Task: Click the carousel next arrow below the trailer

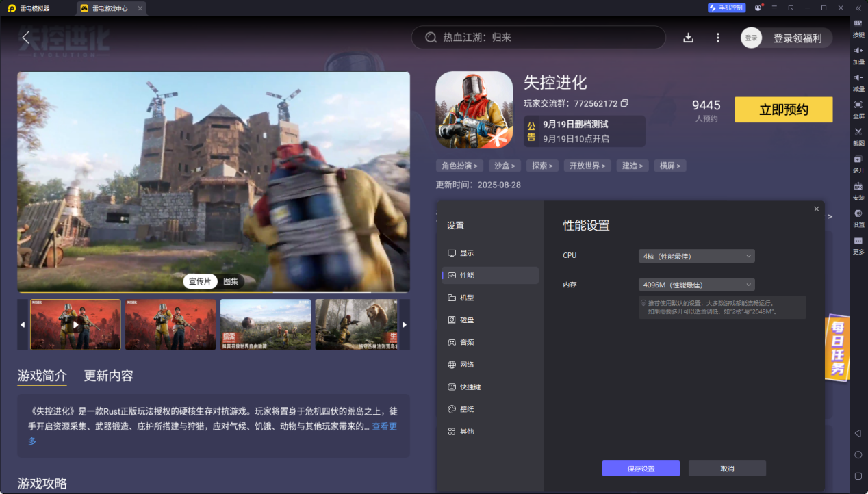Action: (x=403, y=324)
